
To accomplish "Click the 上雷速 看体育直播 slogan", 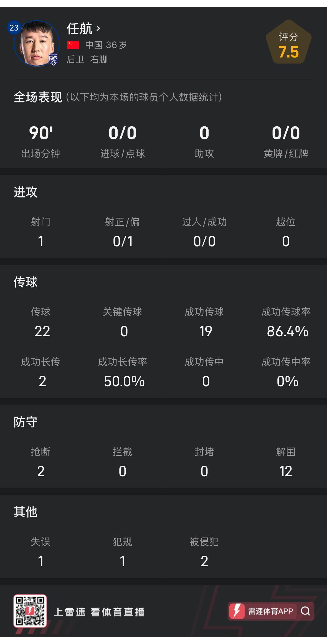I will click(x=99, y=612).
